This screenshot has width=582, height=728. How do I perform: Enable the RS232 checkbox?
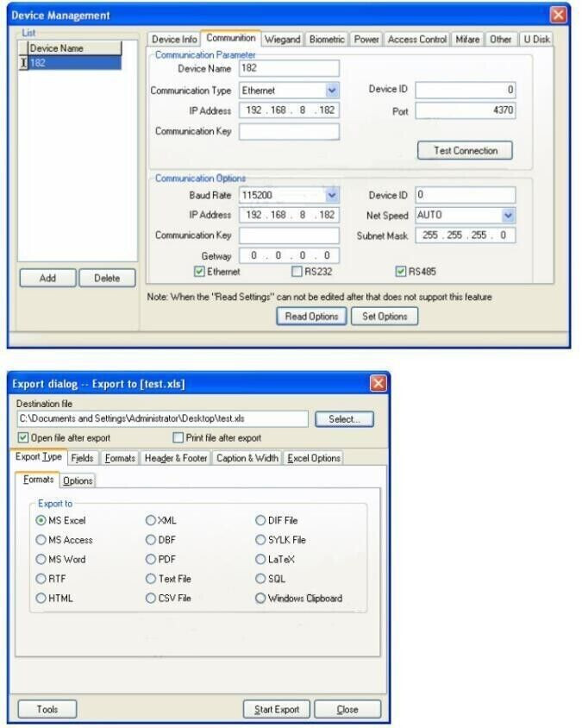click(x=297, y=272)
